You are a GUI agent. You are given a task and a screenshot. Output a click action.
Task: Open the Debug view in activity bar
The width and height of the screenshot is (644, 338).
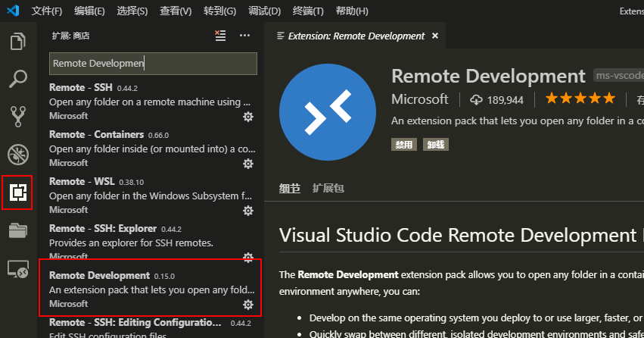coord(18,154)
